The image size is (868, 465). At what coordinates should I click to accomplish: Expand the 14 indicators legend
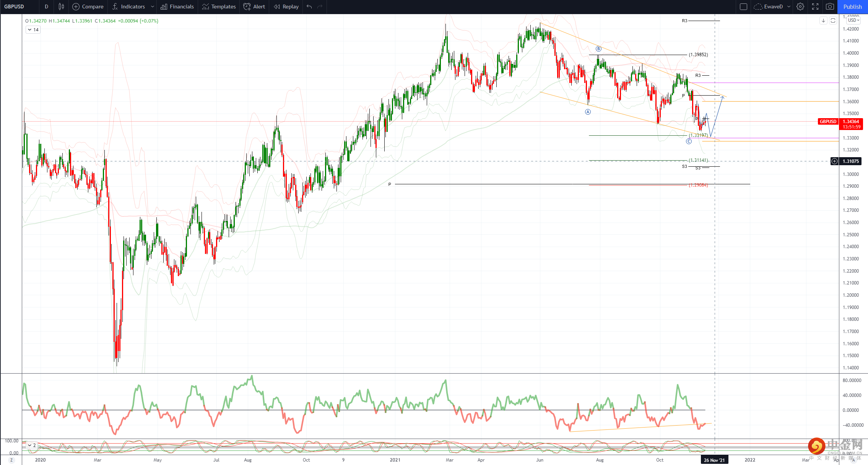[33, 29]
